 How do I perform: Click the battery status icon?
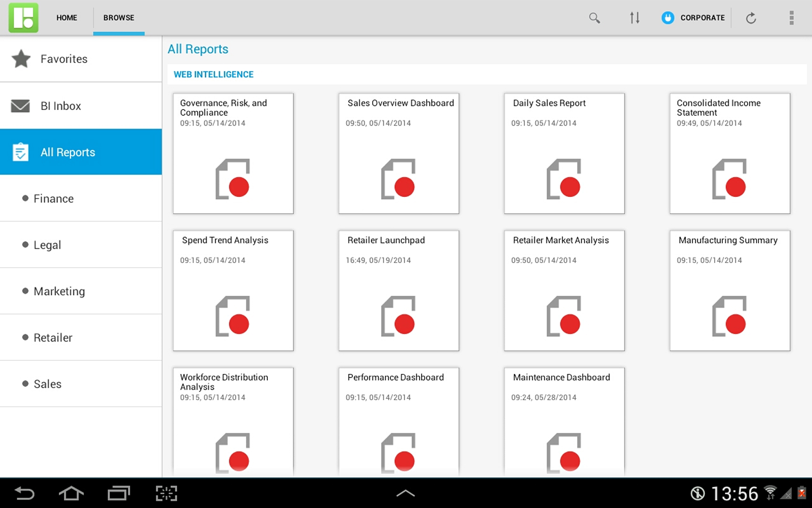[802, 492]
